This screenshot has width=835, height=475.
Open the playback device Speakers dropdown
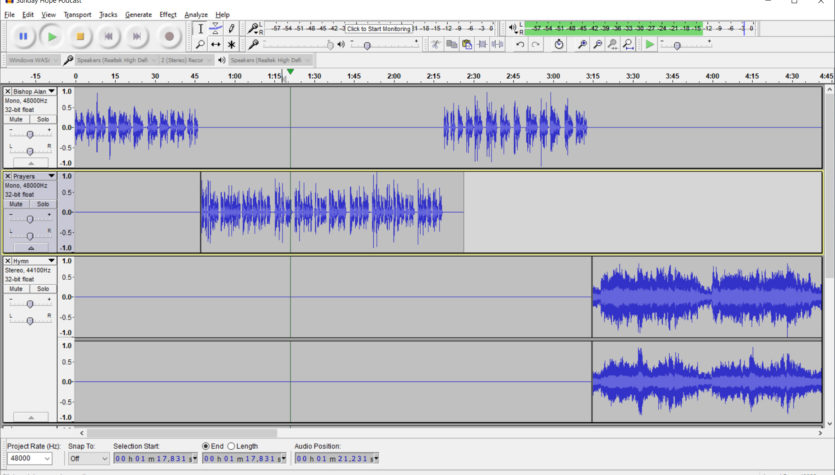coord(269,60)
